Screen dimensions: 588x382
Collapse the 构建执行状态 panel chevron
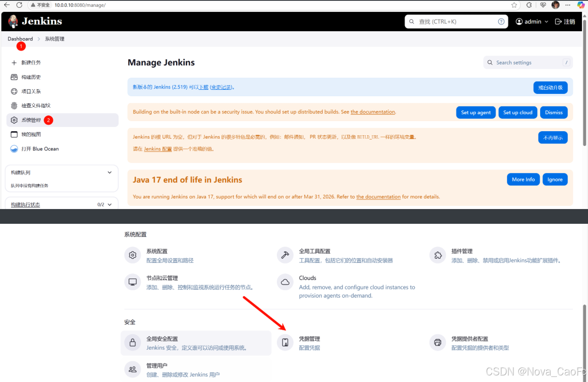point(109,205)
